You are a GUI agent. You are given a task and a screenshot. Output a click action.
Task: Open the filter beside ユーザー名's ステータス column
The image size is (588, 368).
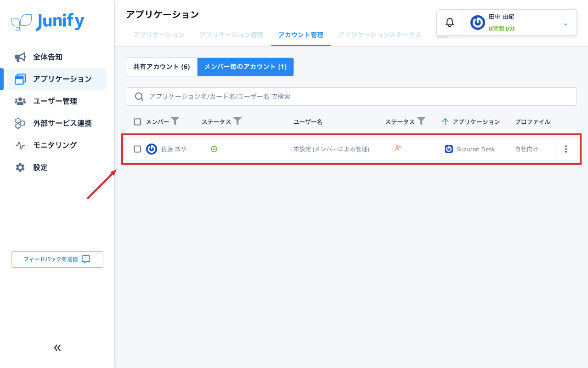coord(421,121)
